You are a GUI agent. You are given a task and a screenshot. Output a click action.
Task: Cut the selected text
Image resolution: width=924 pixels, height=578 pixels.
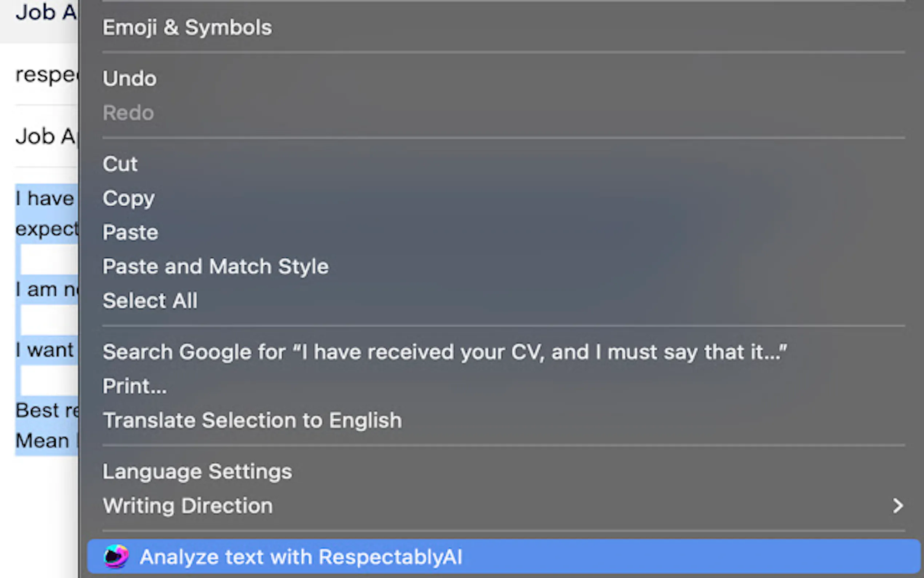pyautogui.click(x=120, y=164)
